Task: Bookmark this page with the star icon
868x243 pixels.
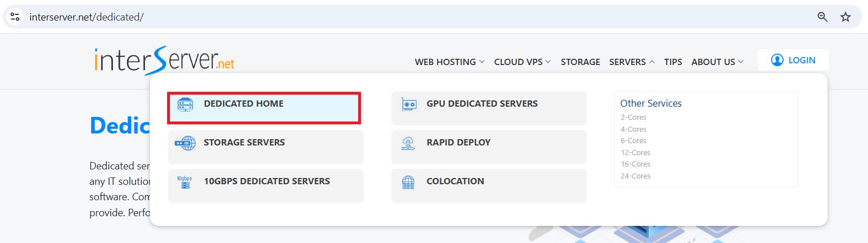Action: (x=845, y=17)
